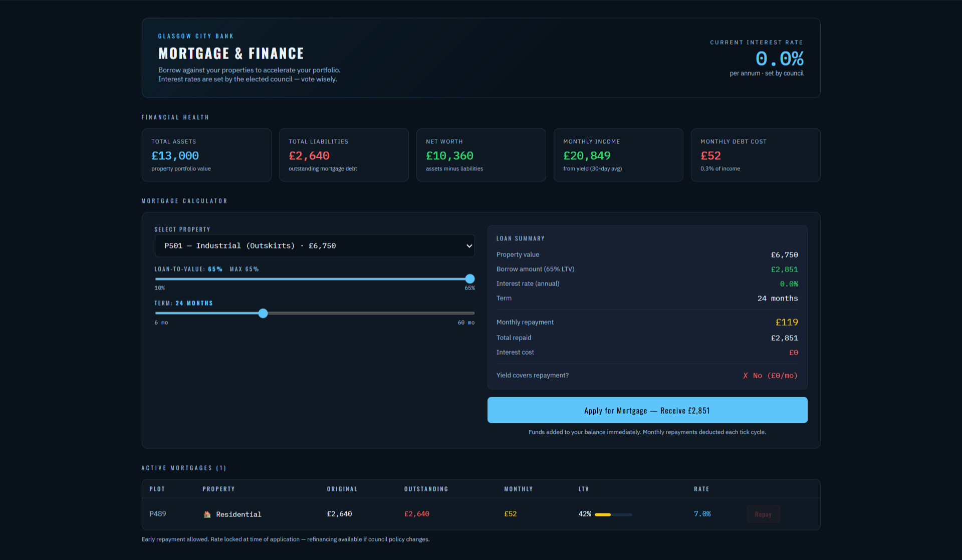The height and width of the screenshot is (560, 962).
Task: Select the Monthly Income £20,849 card
Action: (618, 155)
